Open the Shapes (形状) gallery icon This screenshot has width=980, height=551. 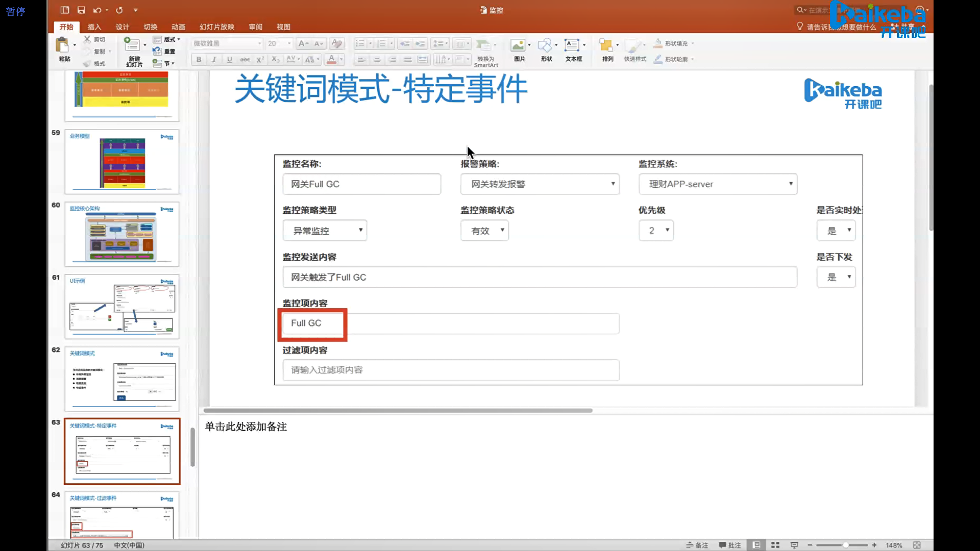pos(545,46)
